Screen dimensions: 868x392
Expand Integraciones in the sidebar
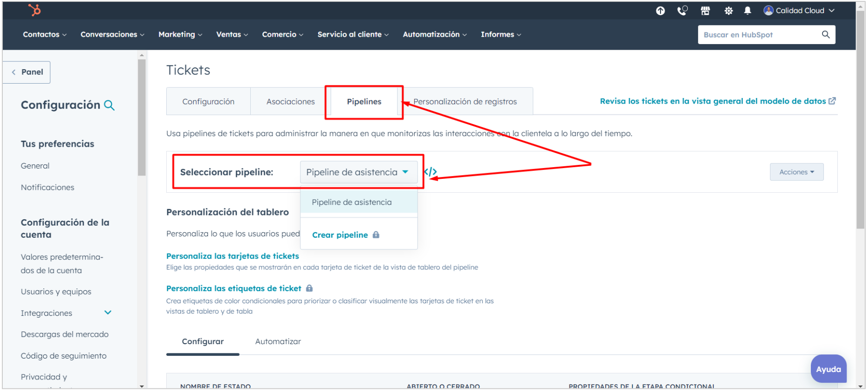click(108, 313)
